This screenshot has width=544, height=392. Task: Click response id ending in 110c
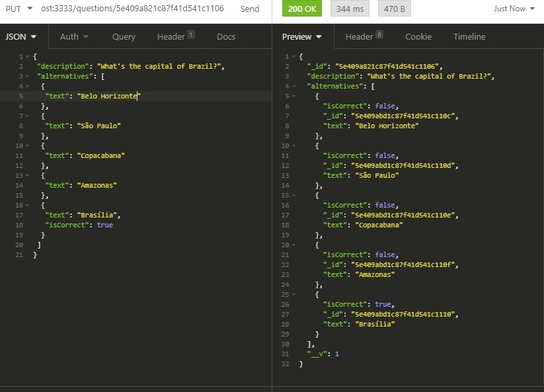403,116
